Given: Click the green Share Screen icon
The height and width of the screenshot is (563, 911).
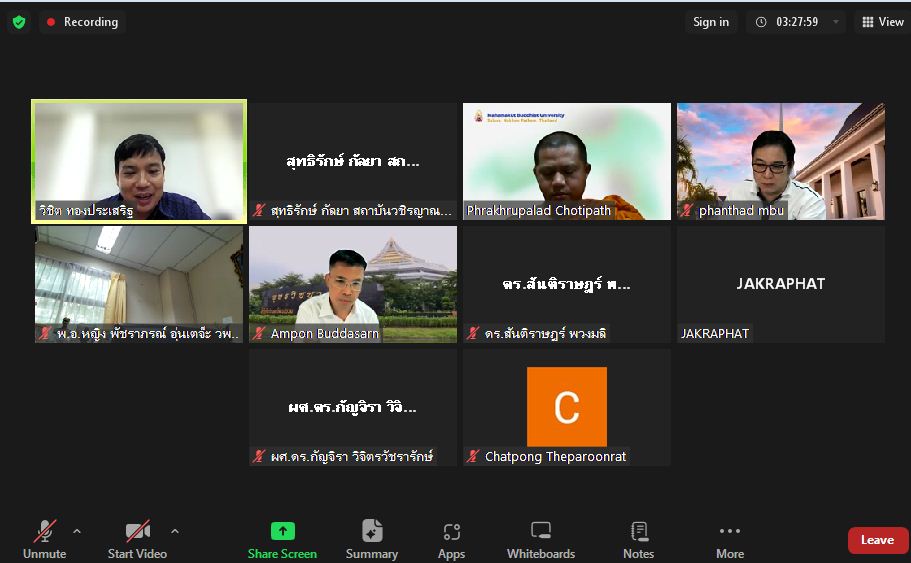Looking at the screenshot, I should coord(283,532).
